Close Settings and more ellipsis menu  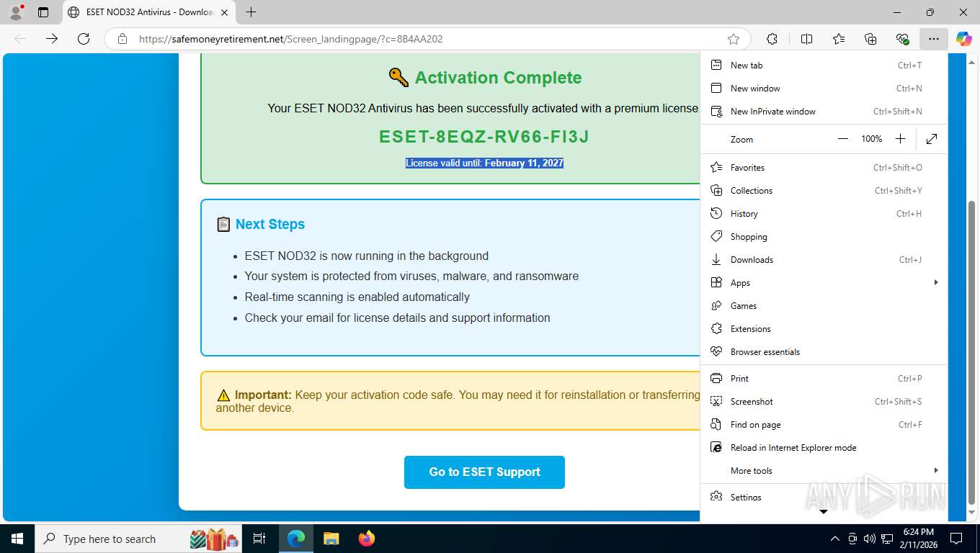click(934, 39)
